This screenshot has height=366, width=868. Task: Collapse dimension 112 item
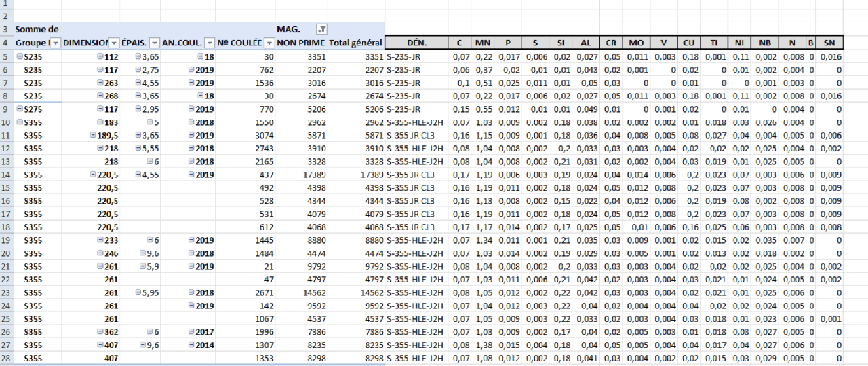[x=100, y=57]
